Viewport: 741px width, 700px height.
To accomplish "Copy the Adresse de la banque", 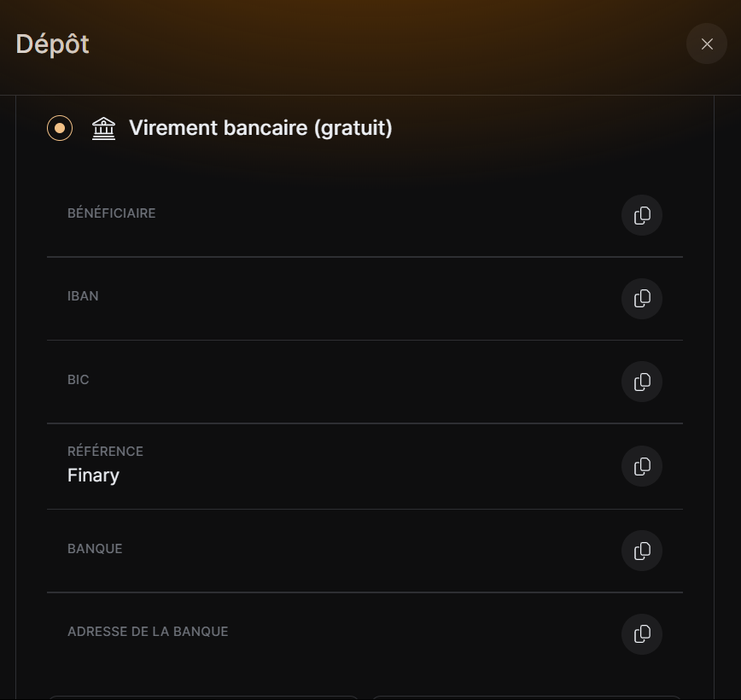I will 642,634.
